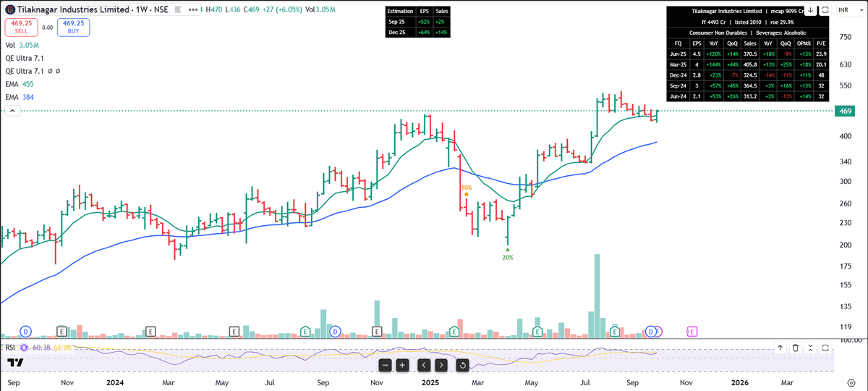Click the earnings E marker near Nov 2023
This screenshot has width=868, height=391.
pyautogui.click(x=61, y=331)
